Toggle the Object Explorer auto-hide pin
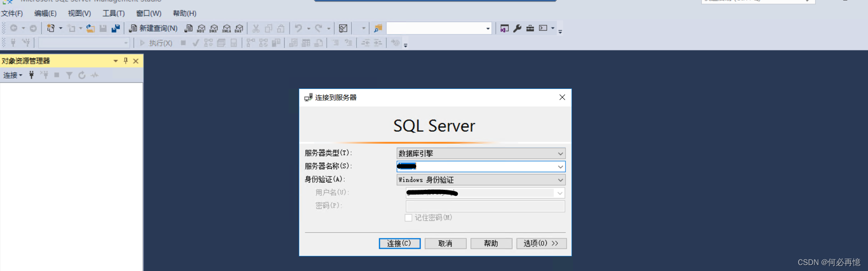Screen dimensions: 868x271 click(126, 61)
